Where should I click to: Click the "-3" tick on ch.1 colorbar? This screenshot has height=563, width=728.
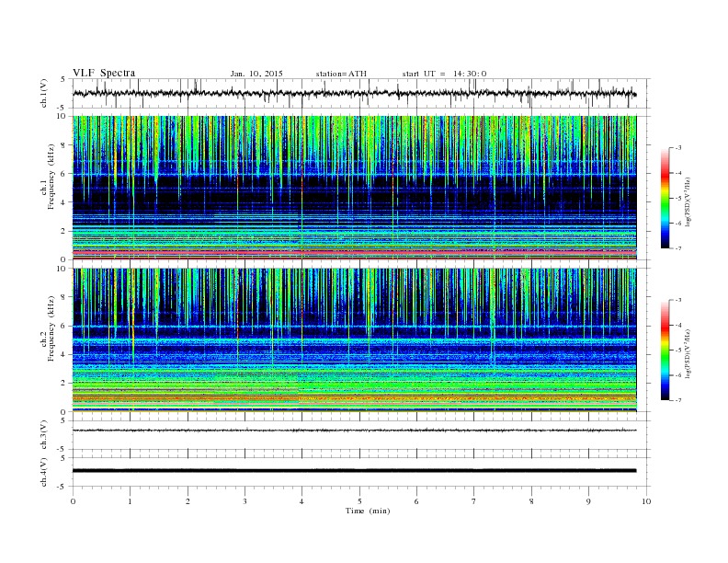tap(677, 148)
